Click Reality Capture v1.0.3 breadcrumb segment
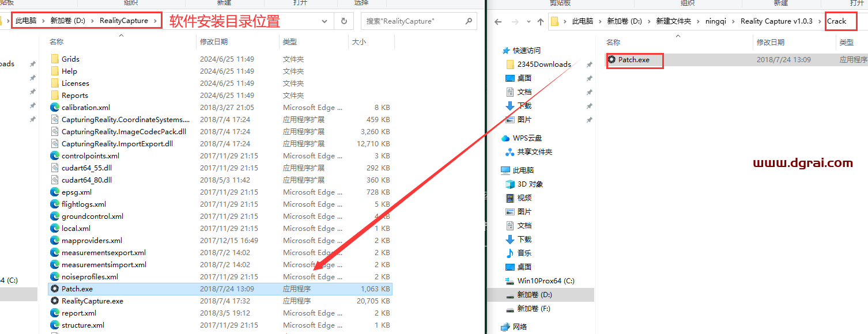868x334 pixels. 776,21
